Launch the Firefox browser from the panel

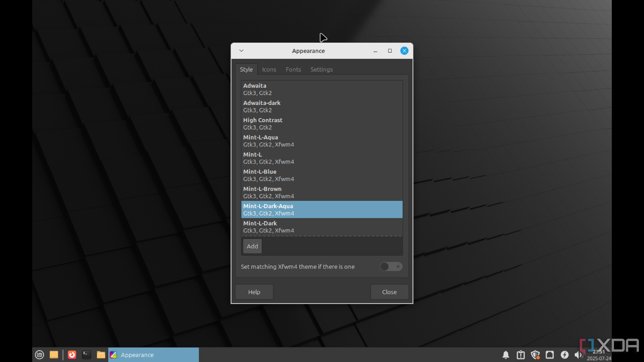coord(72,354)
